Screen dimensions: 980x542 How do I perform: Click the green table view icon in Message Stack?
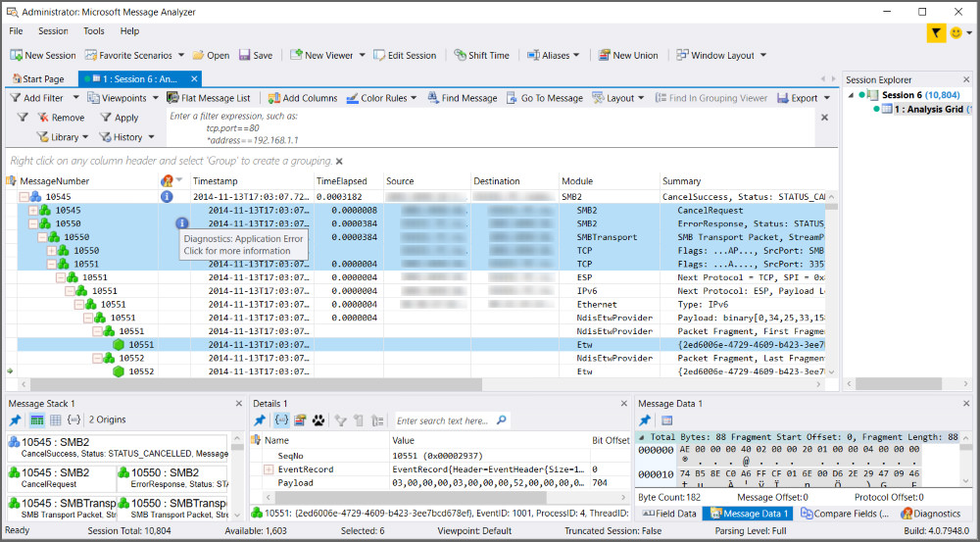coord(37,420)
